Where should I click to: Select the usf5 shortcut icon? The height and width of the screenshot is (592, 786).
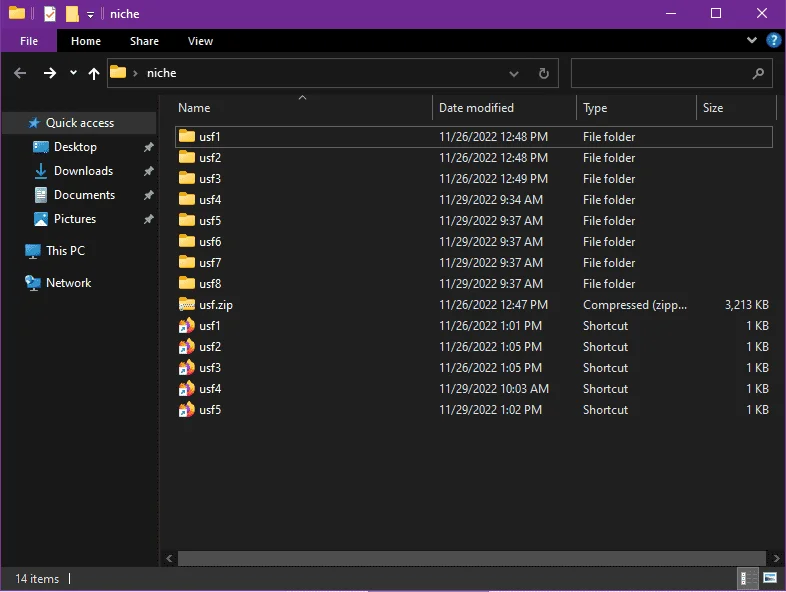[x=186, y=410]
